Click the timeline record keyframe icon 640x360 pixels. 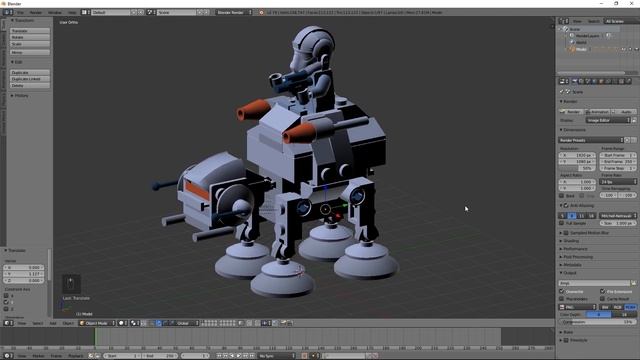coord(304,356)
